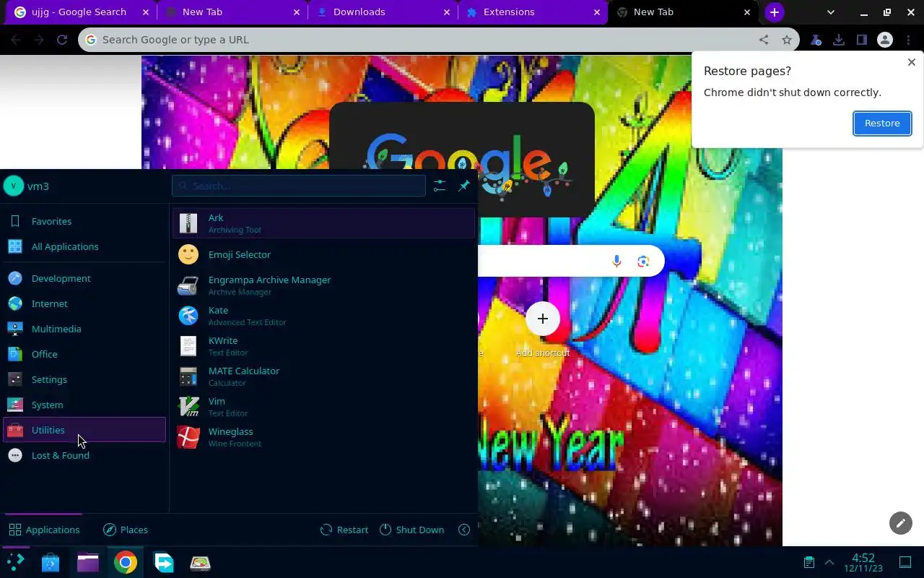The width and height of the screenshot is (924, 578).
Task: Open Lost & Found category
Action: click(84, 455)
